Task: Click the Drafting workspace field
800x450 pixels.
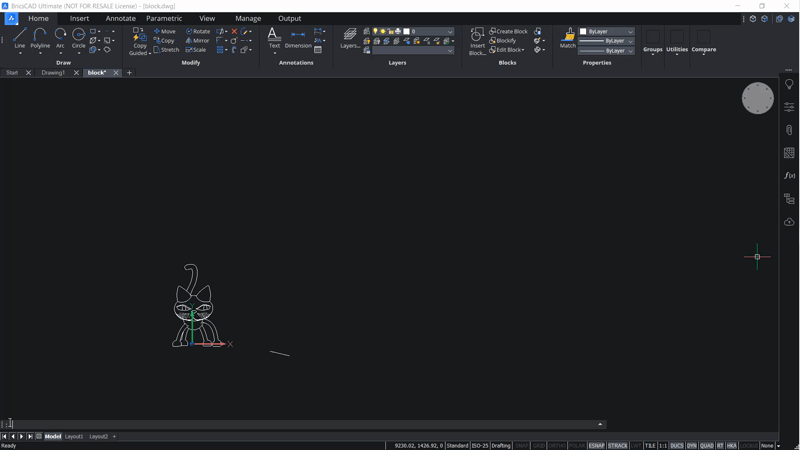Action: point(501,445)
